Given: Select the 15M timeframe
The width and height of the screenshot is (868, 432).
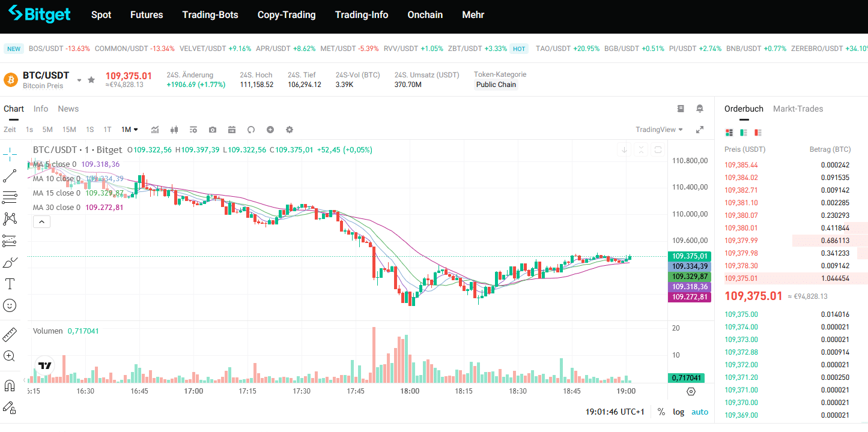Looking at the screenshot, I should point(69,130).
